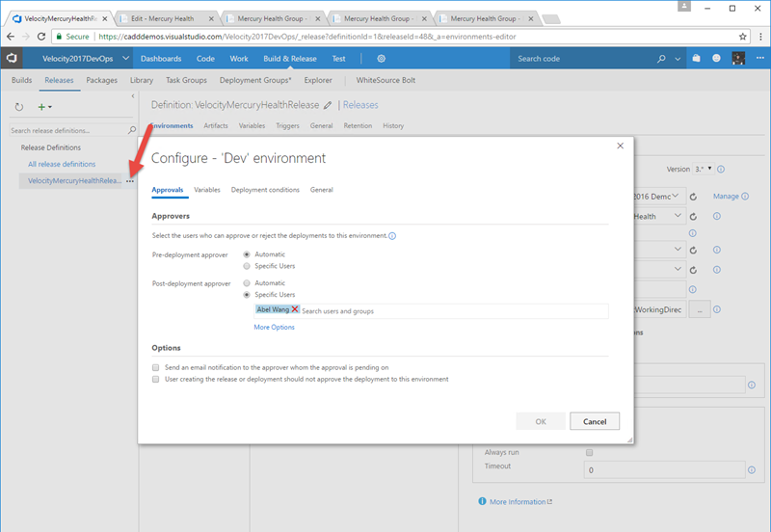Enable email notification to approver checkbox
The image size is (771, 532).
tap(156, 367)
